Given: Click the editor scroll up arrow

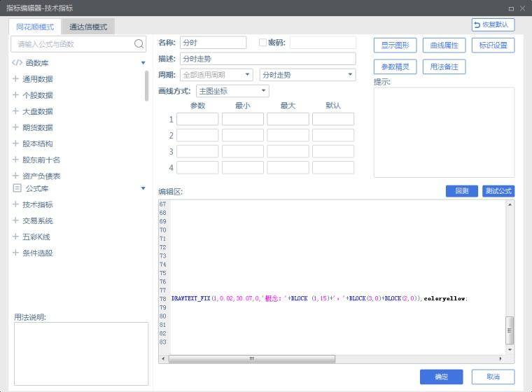Looking at the screenshot, I should coord(510,204).
